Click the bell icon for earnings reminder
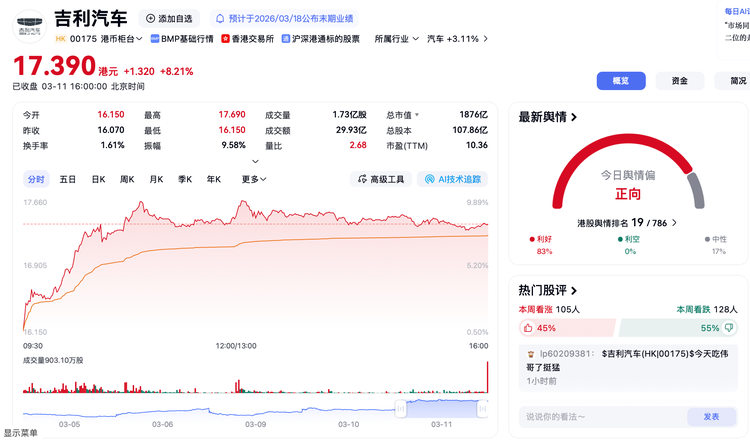Screen dimensions: 750x441 220,18
